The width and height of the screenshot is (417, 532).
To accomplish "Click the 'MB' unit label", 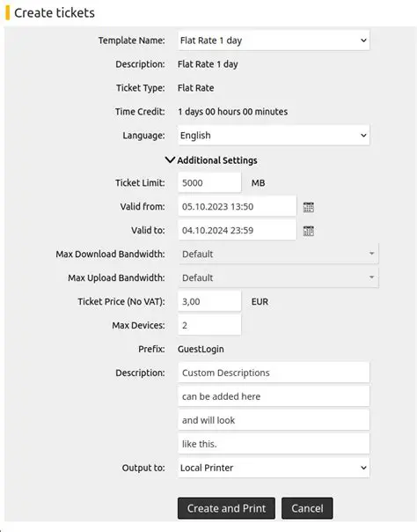I will coord(258,183).
